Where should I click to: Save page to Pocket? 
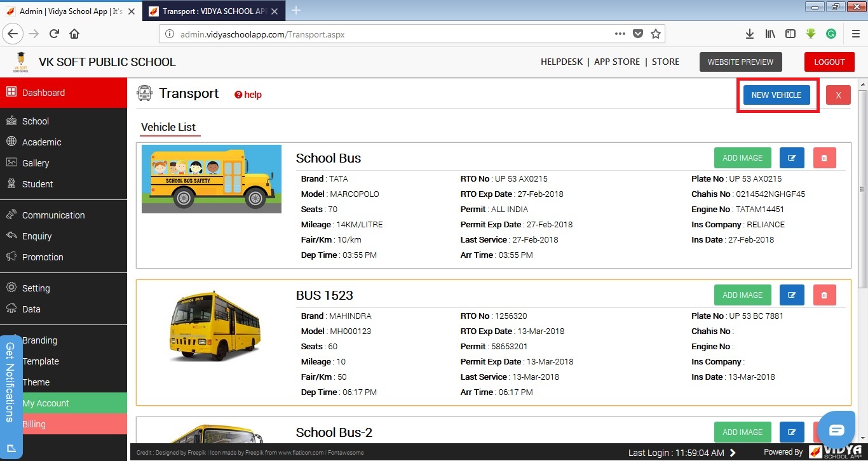click(x=638, y=34)
